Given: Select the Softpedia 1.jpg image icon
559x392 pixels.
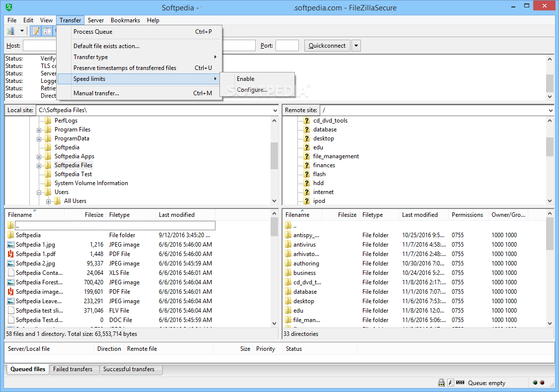Looking at the screenshot, I should click(11, 245).
